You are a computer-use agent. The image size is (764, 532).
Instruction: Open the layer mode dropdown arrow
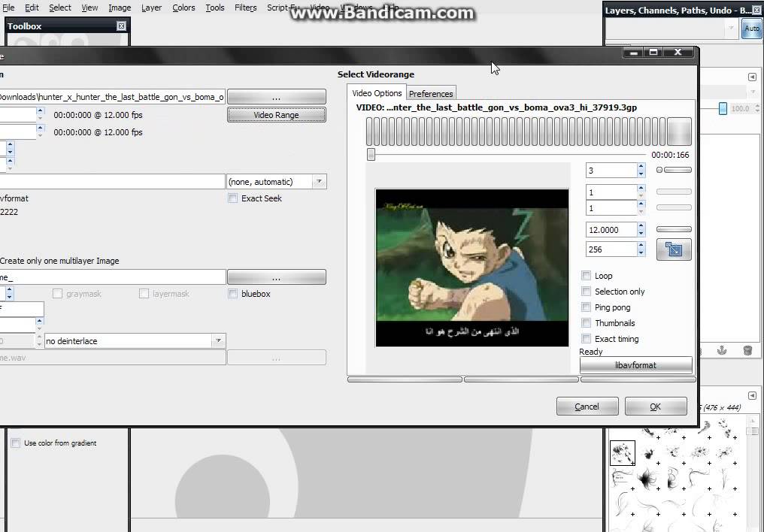tap(753, 92)
